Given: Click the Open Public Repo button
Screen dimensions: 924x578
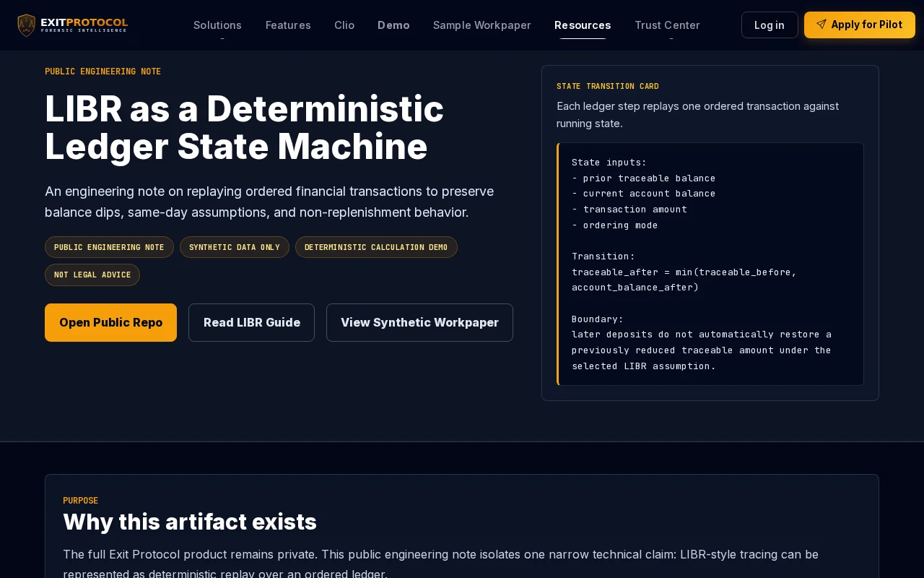Looking at the screenshot, I should tap(110, 322).
